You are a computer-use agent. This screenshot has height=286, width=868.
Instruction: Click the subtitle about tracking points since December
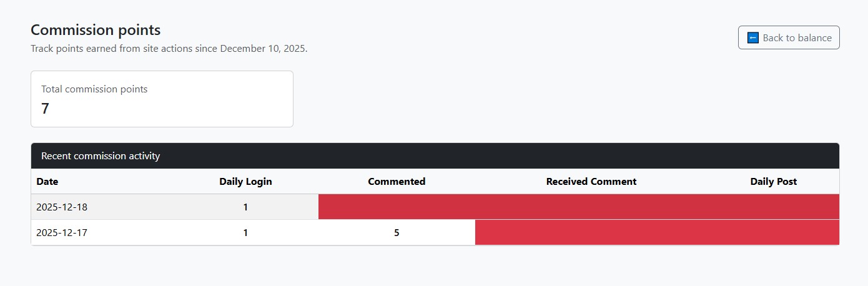[x=169, y=48]
